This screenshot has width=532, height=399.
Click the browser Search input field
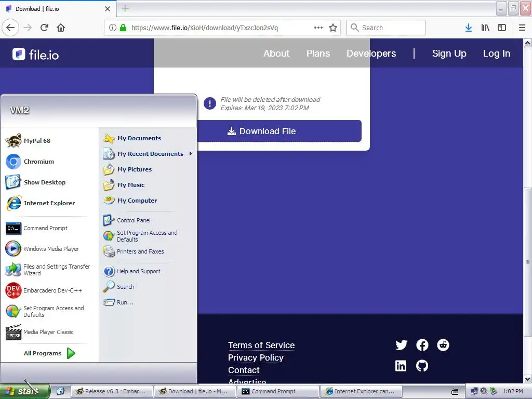tap(385, 28)
